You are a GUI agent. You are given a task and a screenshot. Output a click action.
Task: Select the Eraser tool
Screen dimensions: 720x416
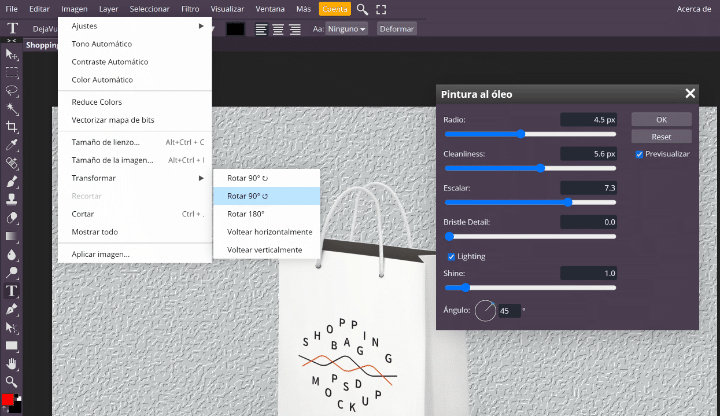click(11, 218)
